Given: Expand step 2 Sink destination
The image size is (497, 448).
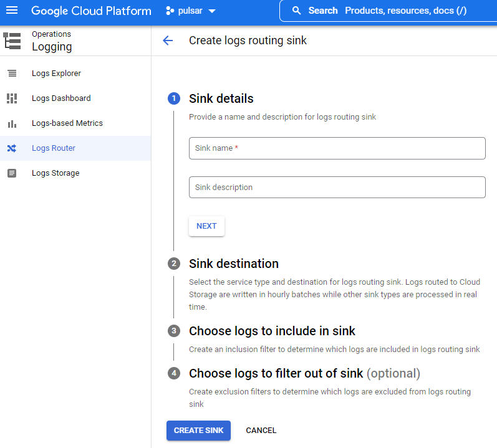Looking at the screenshot, I should pos(234,264).
